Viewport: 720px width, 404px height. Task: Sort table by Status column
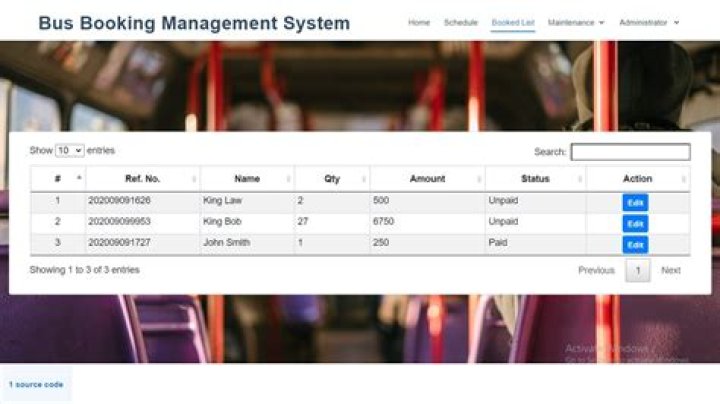pyautogui.click(x=535, y=179)
